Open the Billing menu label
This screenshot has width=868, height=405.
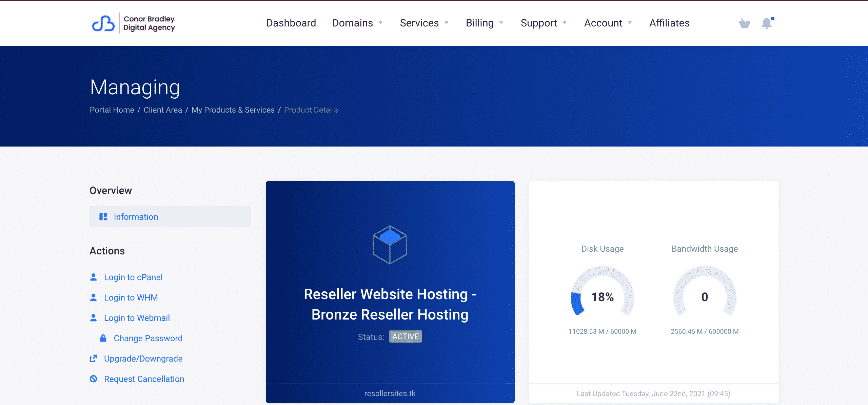[479, 23]
